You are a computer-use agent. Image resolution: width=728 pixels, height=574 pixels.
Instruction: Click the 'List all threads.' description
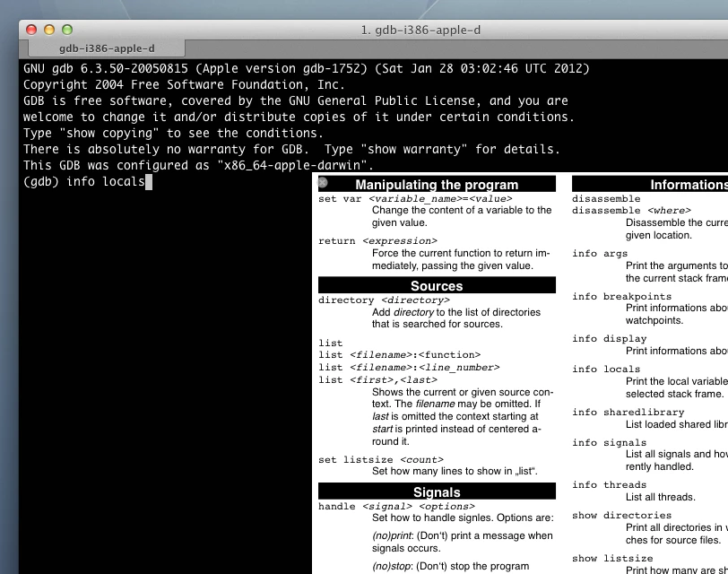pos(661,497)
